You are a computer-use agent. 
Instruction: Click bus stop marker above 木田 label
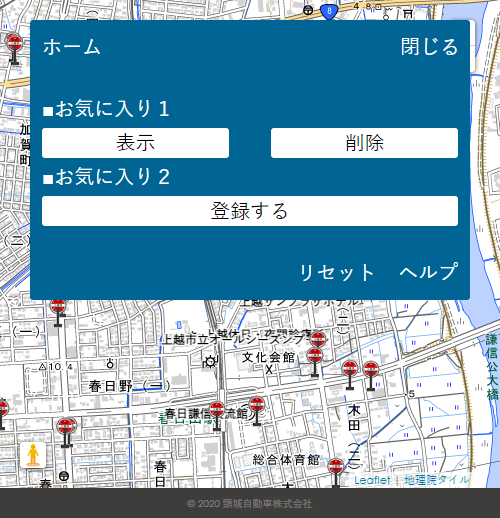(x=350, y=375)
